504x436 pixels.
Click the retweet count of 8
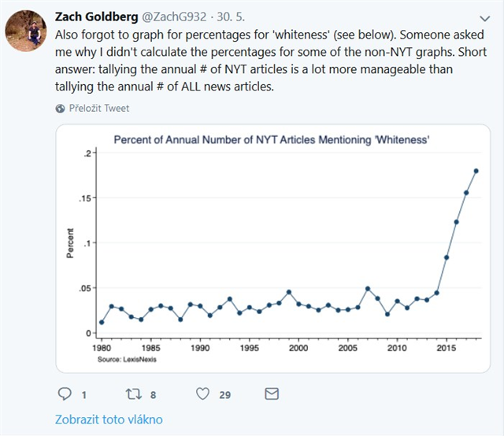click(154, 395)
